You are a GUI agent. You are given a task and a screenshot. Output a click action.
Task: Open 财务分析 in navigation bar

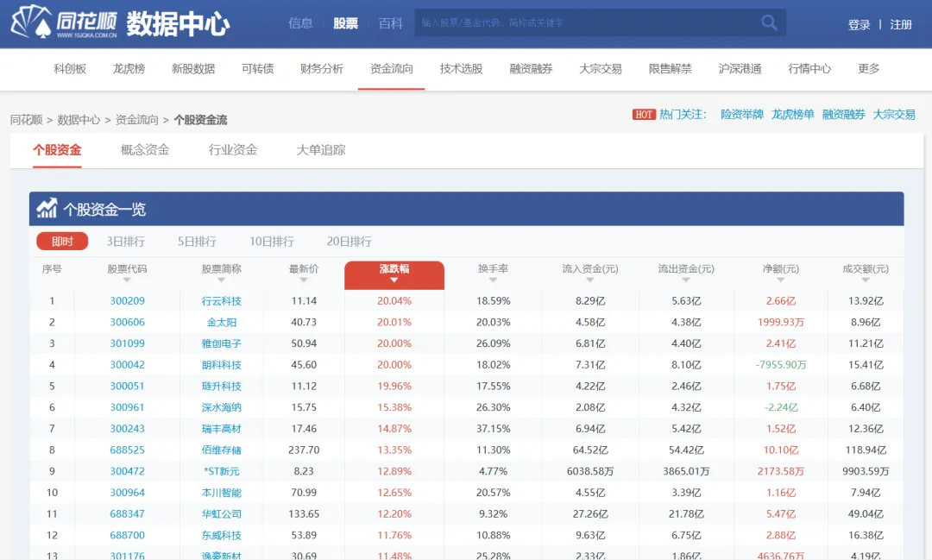click(x=322, y=69)
